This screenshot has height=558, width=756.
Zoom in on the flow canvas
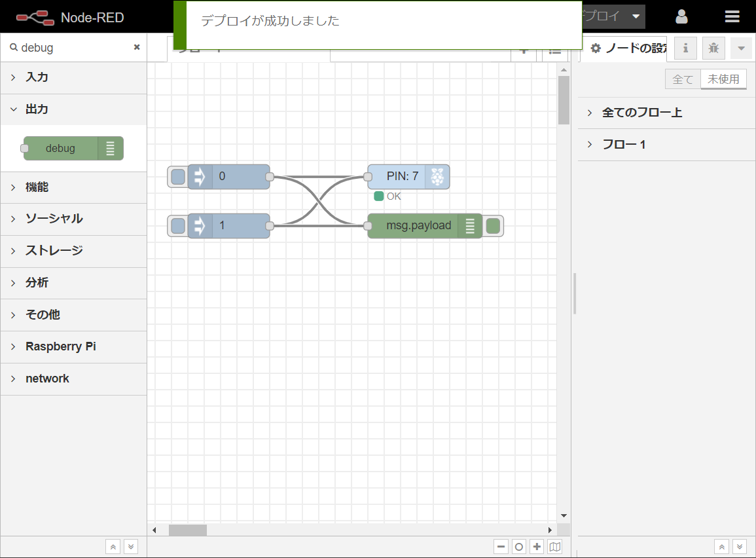click(536, 546)
